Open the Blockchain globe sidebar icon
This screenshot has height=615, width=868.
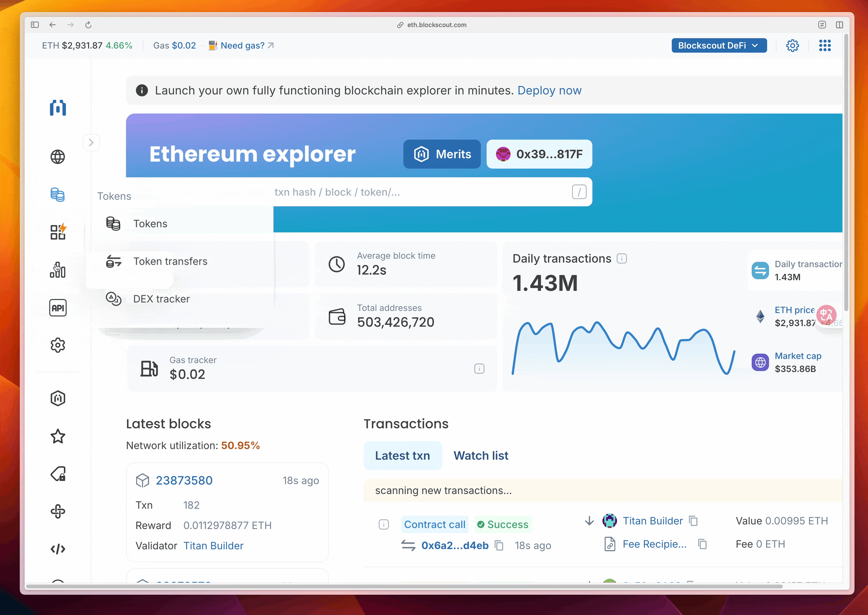coord(58,157)
